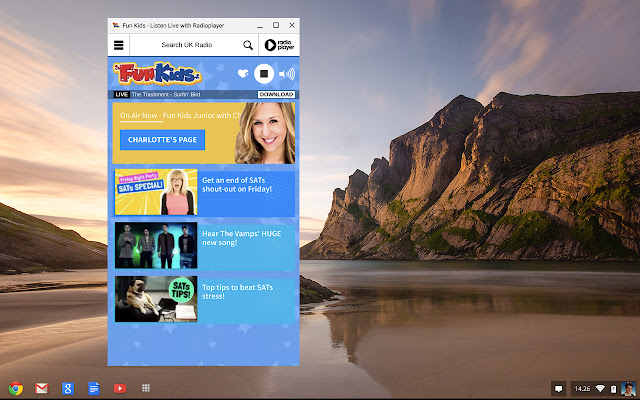Click the magnifying glass search icon
Screen dimensions: 640x400
pos(248,45)
